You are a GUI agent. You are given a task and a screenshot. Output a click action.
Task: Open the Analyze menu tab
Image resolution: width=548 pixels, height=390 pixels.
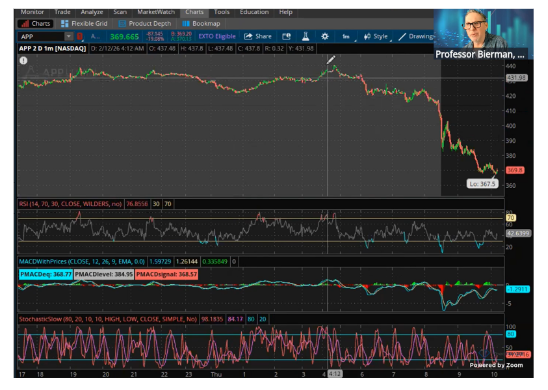[x=92, y=12]
